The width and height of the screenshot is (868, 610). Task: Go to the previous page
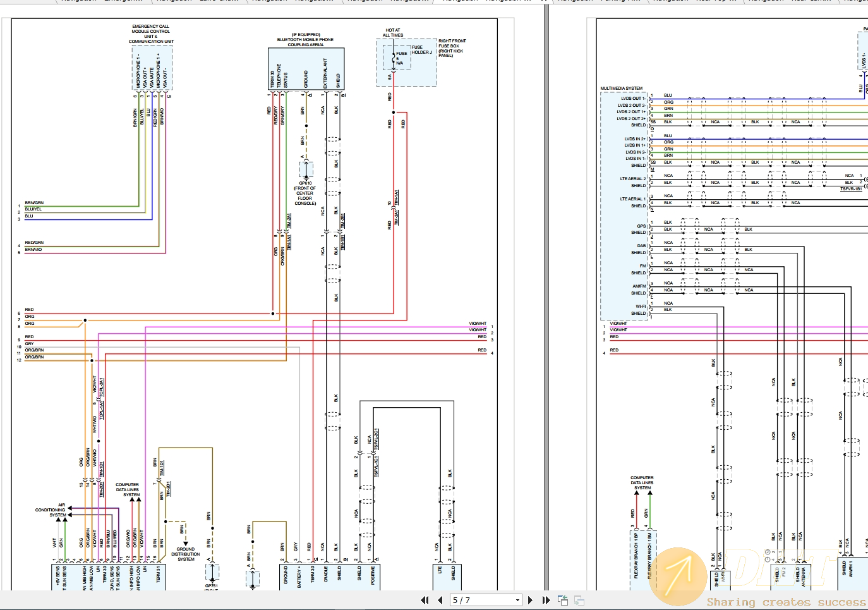pyautogui.click(x=440, y=600)
